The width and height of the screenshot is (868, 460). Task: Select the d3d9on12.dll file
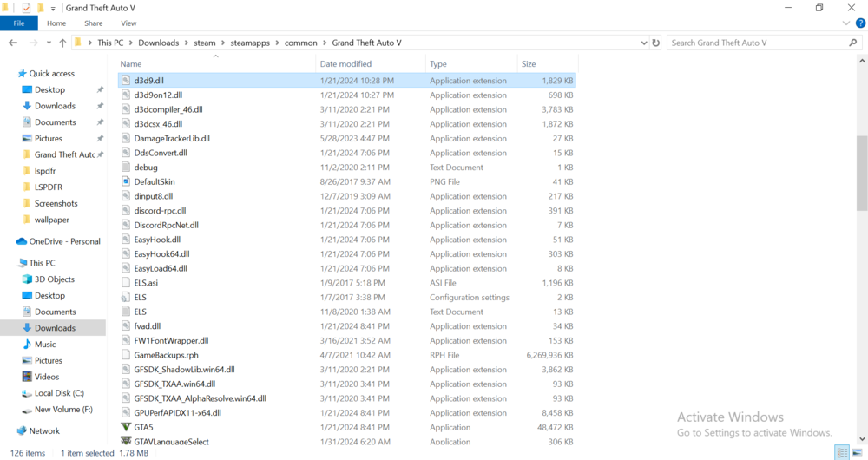point(158,95)
